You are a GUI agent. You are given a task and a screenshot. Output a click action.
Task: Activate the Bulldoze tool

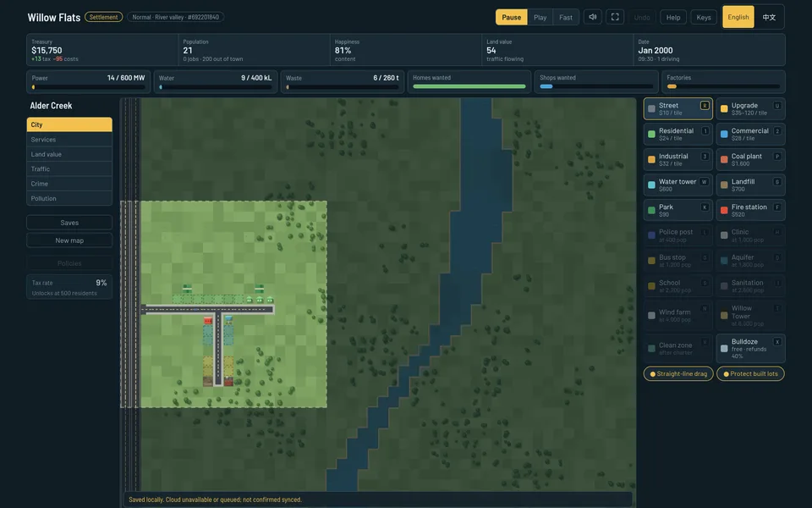pos(750,348)
